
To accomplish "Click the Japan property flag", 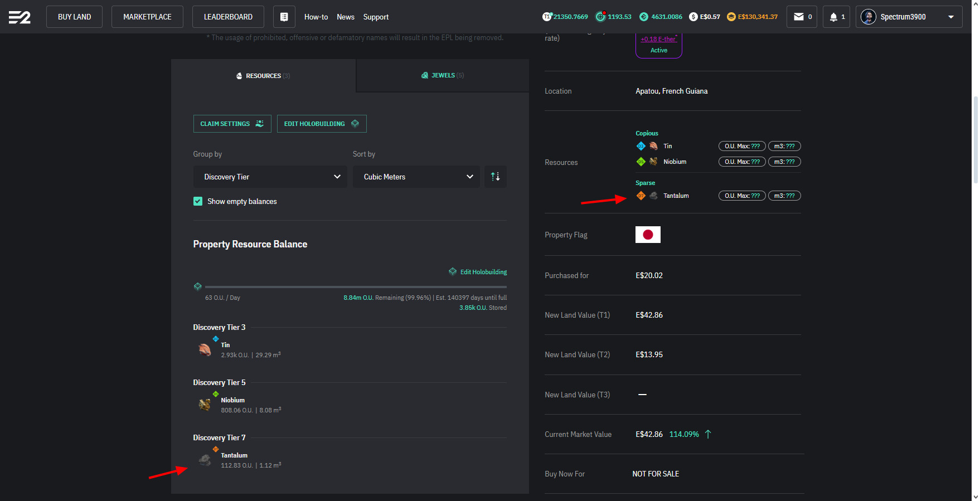I will [x=648, y=235].
